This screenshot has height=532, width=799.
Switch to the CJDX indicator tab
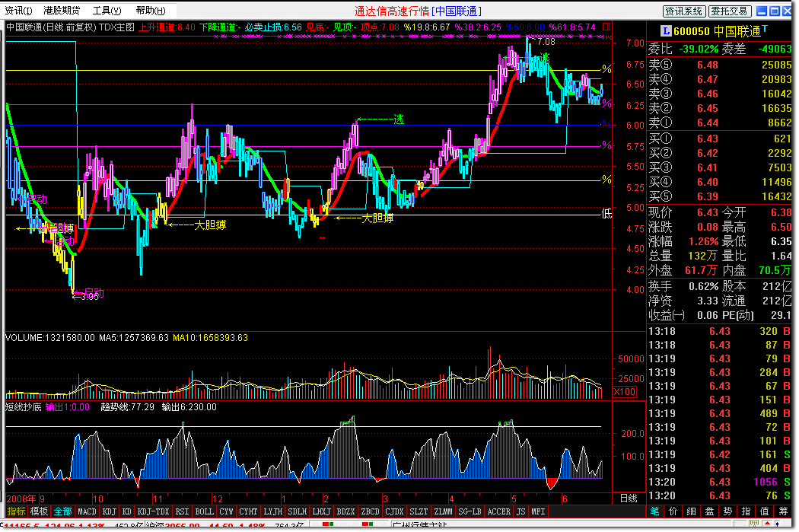(x=394, y=511)
